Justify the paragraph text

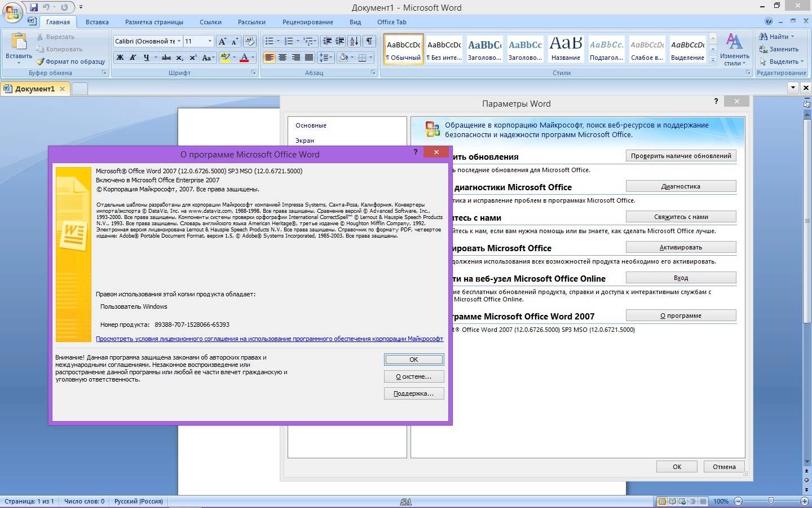tap(309, 58)
